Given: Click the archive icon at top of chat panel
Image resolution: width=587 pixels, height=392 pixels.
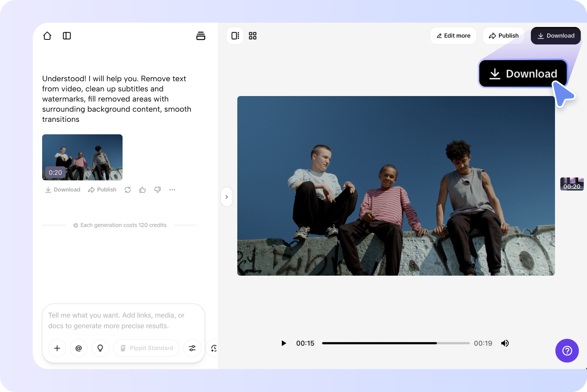Looking at the screenshot, I should (x=201, y=36).
